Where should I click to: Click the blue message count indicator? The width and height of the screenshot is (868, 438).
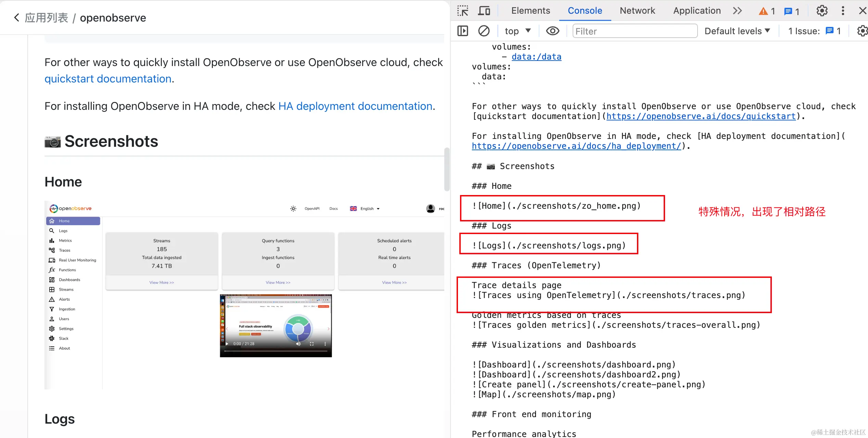click(792, 11)
